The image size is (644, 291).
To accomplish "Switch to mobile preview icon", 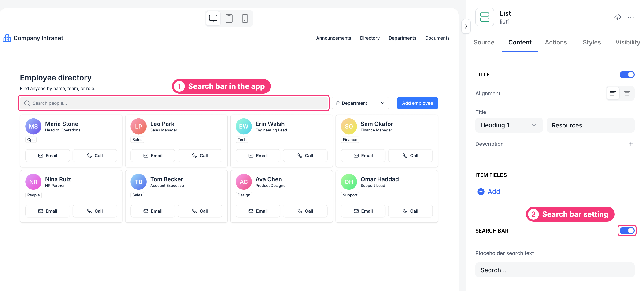I will pyautogui.click(x=245, y=18).
